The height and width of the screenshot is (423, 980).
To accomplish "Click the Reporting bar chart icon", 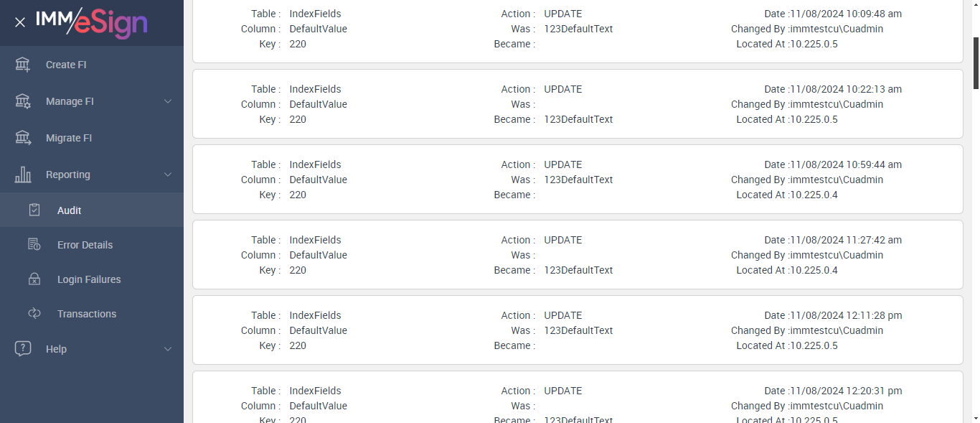I will (x=23, y=175).
